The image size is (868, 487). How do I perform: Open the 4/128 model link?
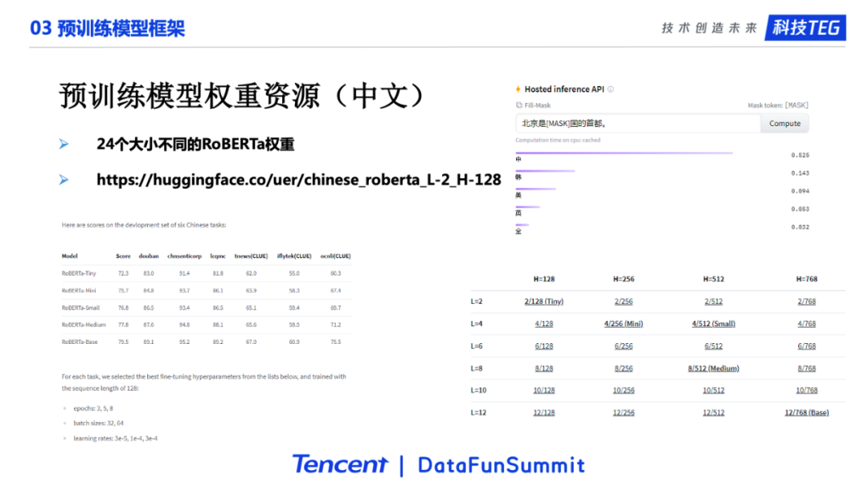(x=543, y=324)
